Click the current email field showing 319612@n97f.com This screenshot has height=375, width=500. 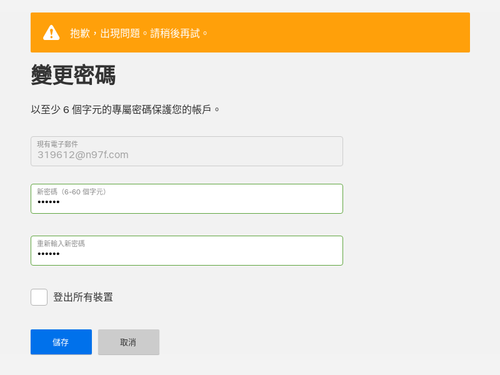coord(187,151)
